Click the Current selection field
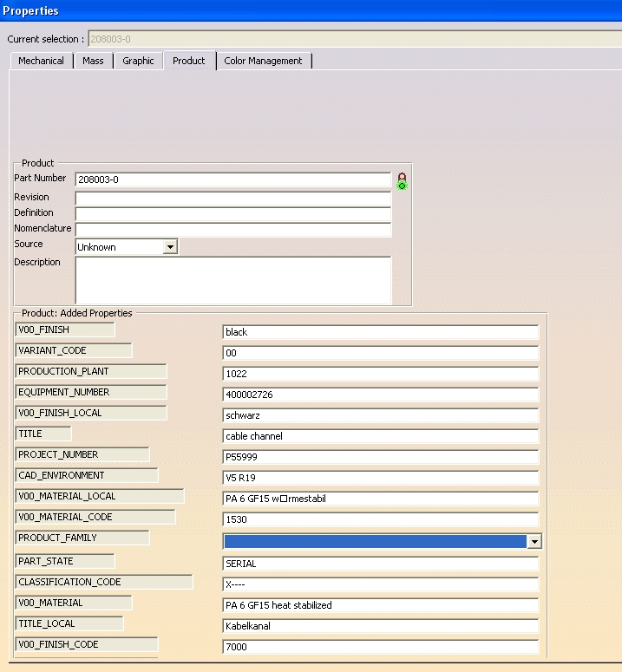 point(355,39)
